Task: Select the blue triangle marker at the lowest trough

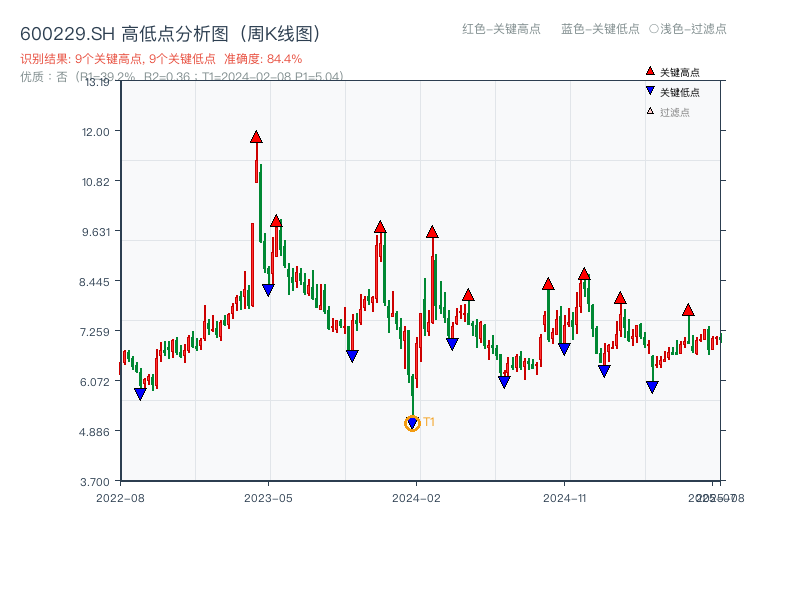Action: pos(412,422)
